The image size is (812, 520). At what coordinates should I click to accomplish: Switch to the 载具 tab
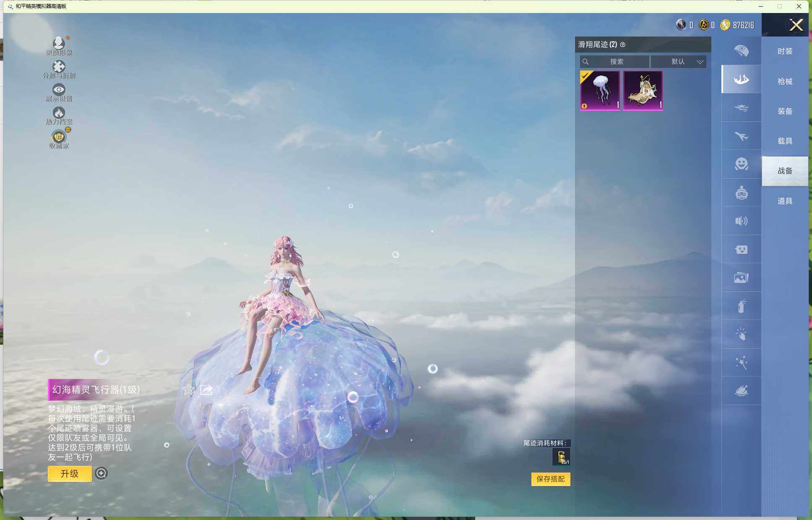(785, 141)
